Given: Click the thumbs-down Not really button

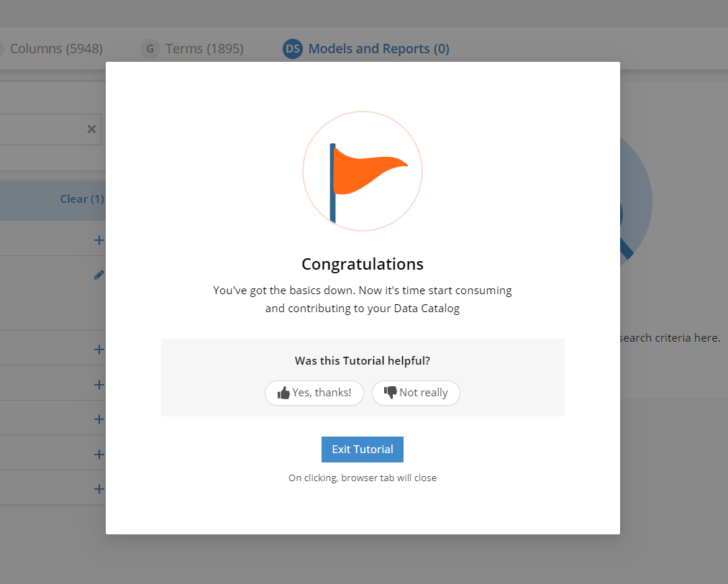Looking at the screenshot, I should (x=416, y=393).
